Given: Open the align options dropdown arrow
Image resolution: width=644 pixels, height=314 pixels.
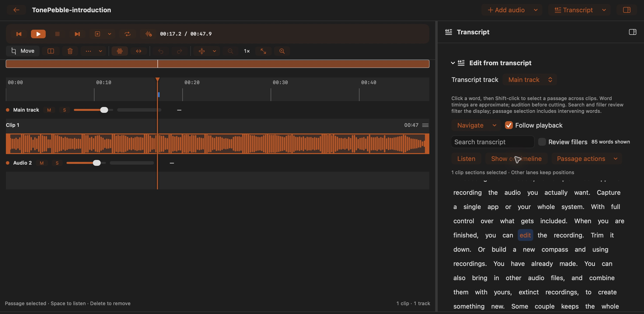Looking at the screenshot, I should click(214, 51).
